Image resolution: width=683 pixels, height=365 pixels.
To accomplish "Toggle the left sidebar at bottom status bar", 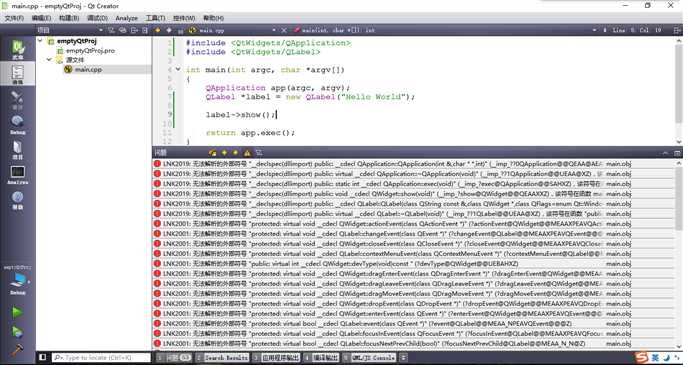I will [43, 358].
